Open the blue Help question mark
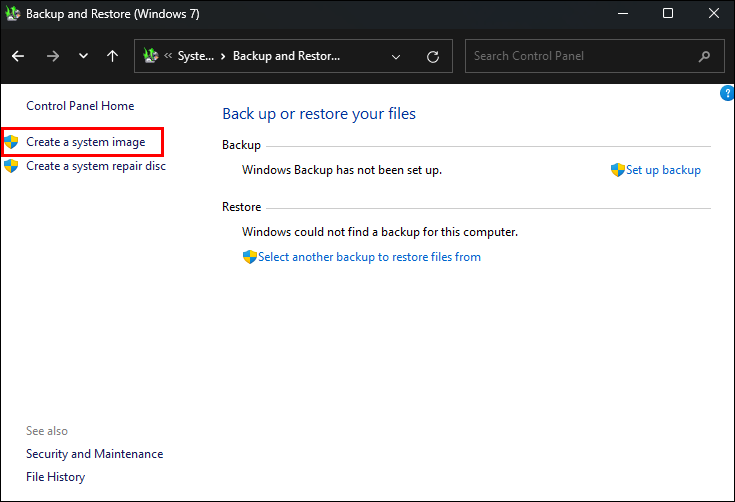The image size is (735, 502). tap(727, 93)
